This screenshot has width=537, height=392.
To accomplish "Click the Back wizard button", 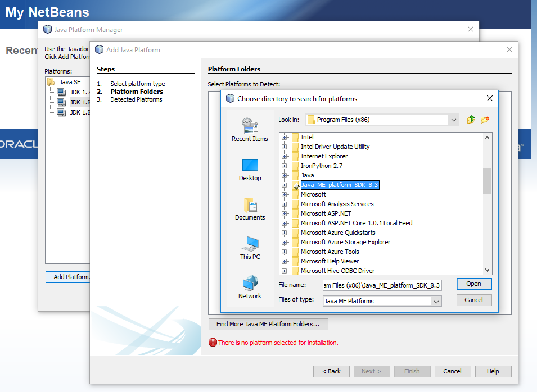I will [331, 371].
